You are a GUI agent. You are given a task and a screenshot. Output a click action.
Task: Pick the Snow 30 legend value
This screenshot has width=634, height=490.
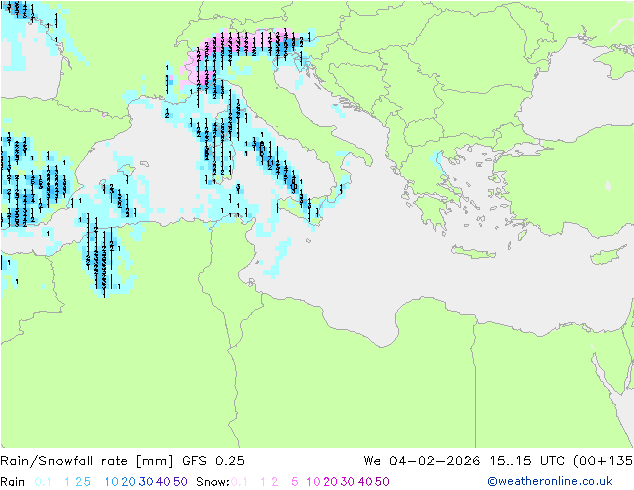point(348,482)
